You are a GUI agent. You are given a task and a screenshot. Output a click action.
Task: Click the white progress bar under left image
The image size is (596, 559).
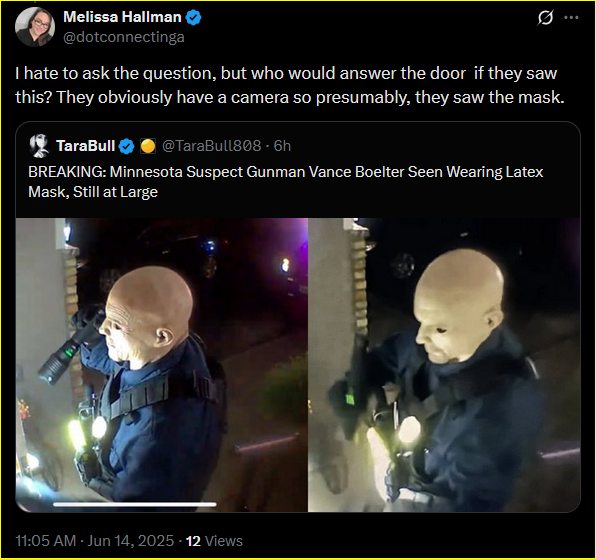coord(135,505)
